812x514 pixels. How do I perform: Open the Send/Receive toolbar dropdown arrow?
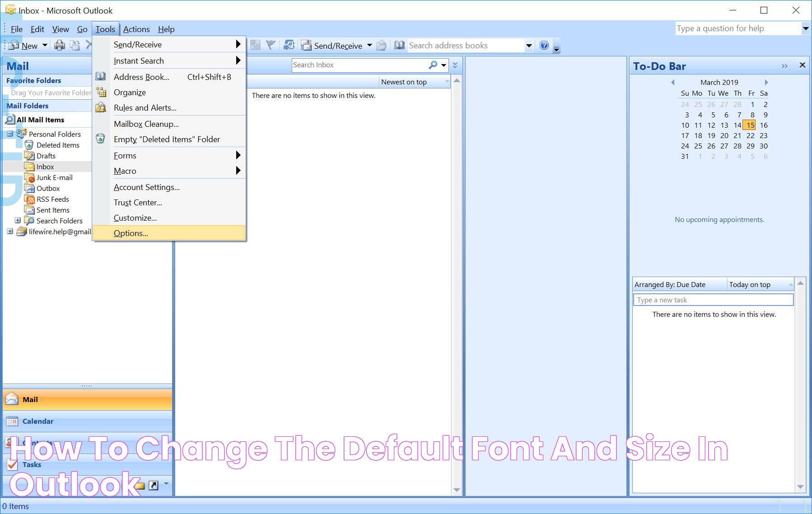tap(369, 46)
